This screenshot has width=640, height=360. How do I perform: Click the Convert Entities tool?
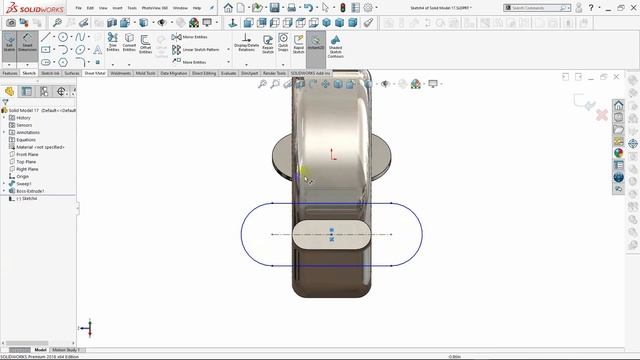[129, 42]
